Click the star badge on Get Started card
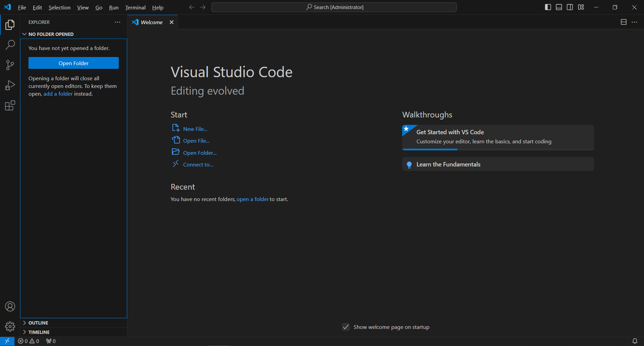 pyautogui.click(x=406, y=129)
